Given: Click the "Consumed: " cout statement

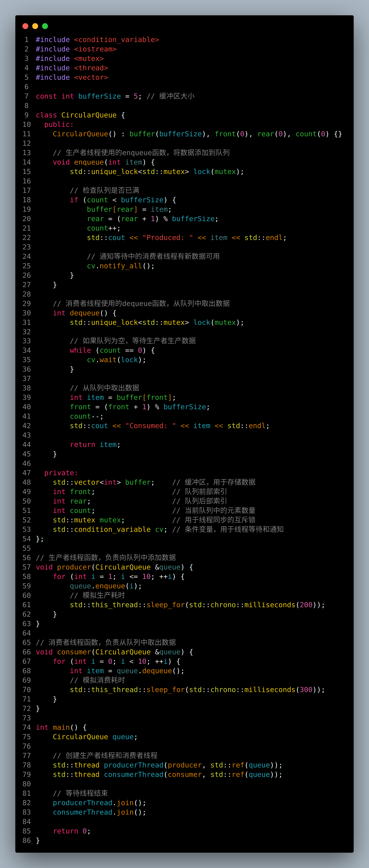Looking at the screenshot, I should 170,426.
